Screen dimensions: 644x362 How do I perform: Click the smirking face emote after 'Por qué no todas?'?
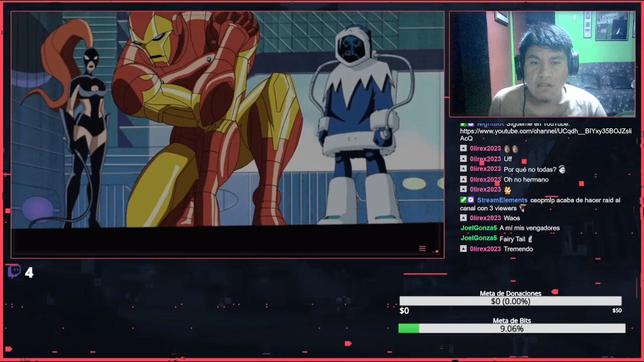click(562, 169)
